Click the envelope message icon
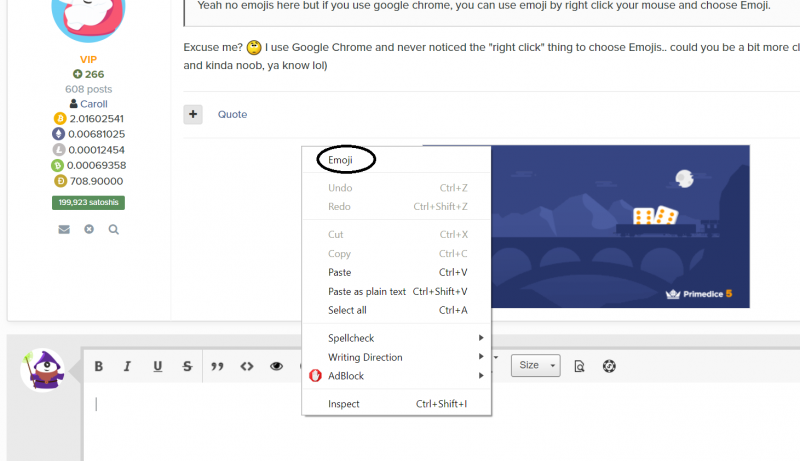800x461 pixels. pos(64,229)
